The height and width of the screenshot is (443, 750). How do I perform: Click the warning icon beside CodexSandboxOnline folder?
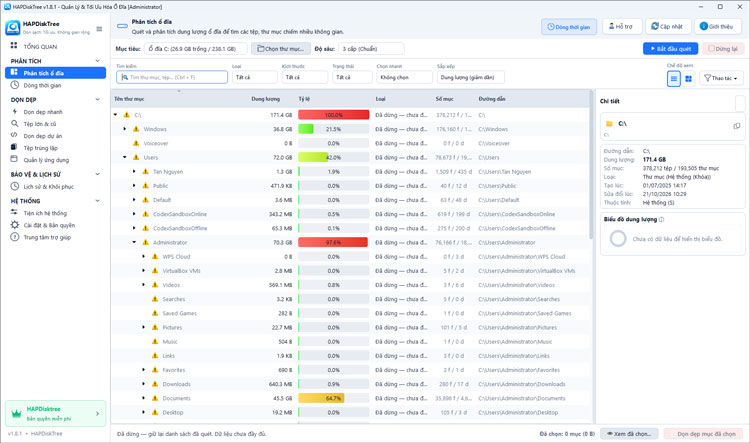pyautogui.click(x=145, y=214)
